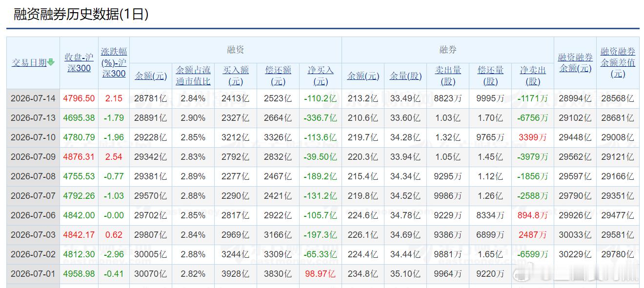
Task: Sort by 净买入(元) column header
Action: [321, 76]
